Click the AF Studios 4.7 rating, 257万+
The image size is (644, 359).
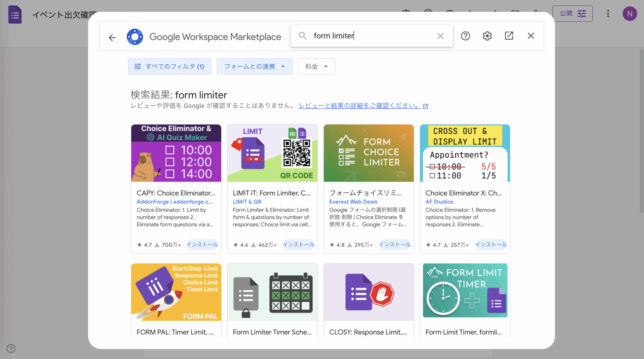point(447,245)
